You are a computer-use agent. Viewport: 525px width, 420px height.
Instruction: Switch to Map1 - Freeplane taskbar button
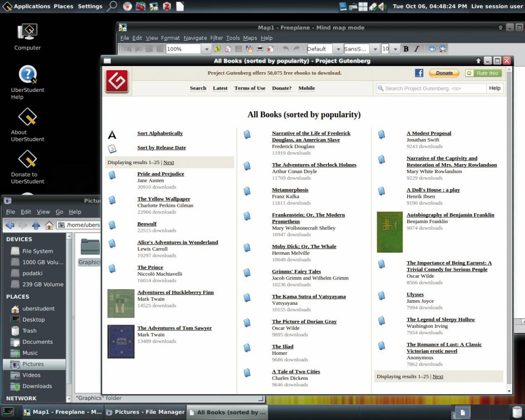tap(62, 412)
